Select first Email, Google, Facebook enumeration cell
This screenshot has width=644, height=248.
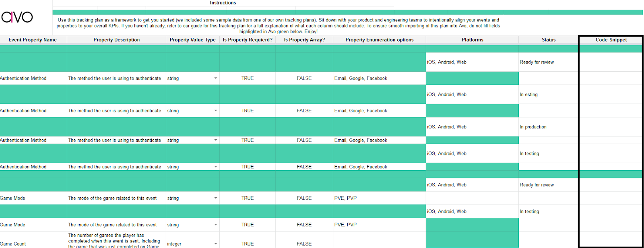click(380, 78)
